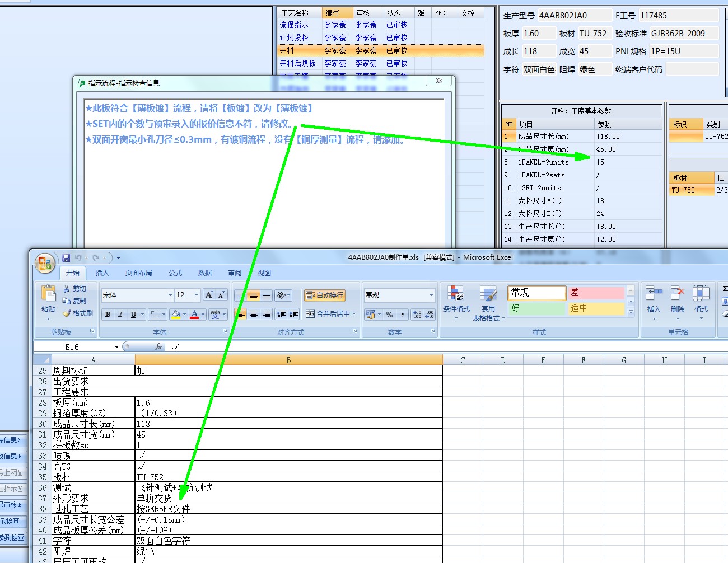Screen dimensions: 728x563
Task: Save the workbook via quick access toolbar
Action: (66, 257)
